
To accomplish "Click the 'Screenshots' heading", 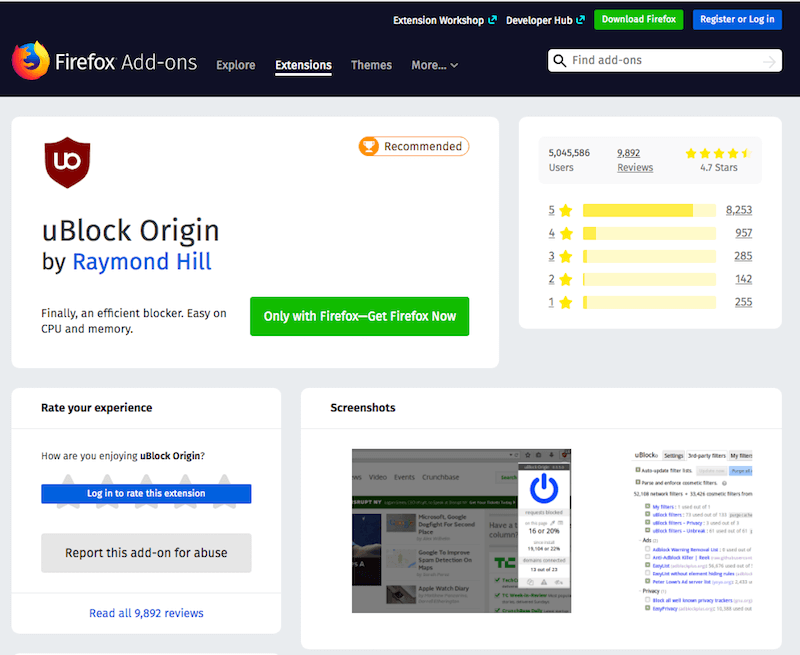I will (363, 408).
